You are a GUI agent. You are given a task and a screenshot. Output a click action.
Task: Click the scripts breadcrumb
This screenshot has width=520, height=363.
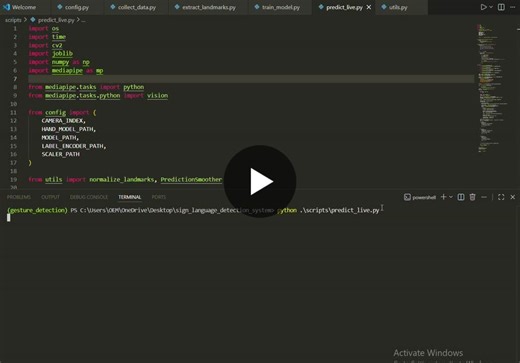click(13, 20)
